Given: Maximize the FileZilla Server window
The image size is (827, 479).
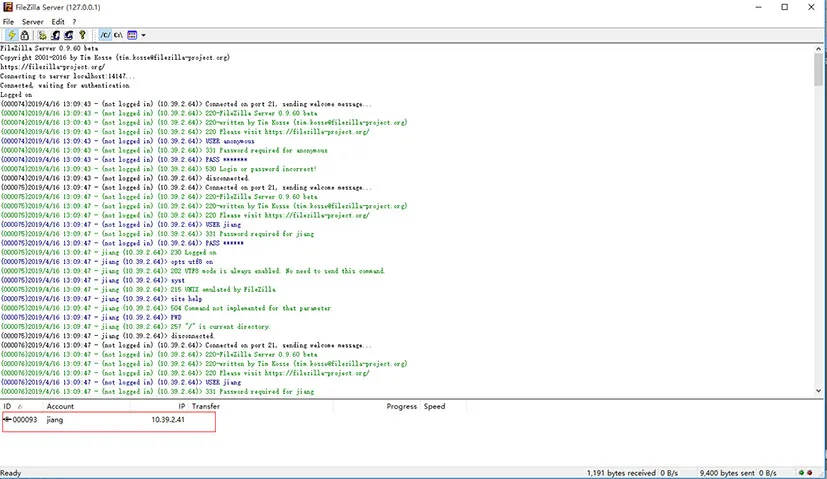Looking at the screenshot, I should (x=785, y=7).
